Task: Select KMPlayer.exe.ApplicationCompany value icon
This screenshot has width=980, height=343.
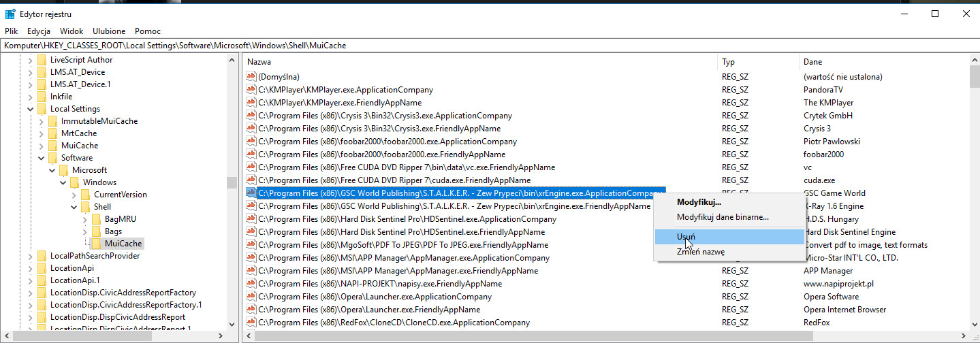Action: 251,90
